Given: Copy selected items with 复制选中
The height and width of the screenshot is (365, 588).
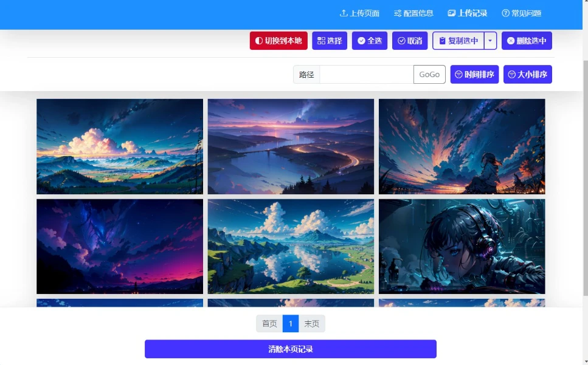Looking at the screenshot, I should [458, 41].
